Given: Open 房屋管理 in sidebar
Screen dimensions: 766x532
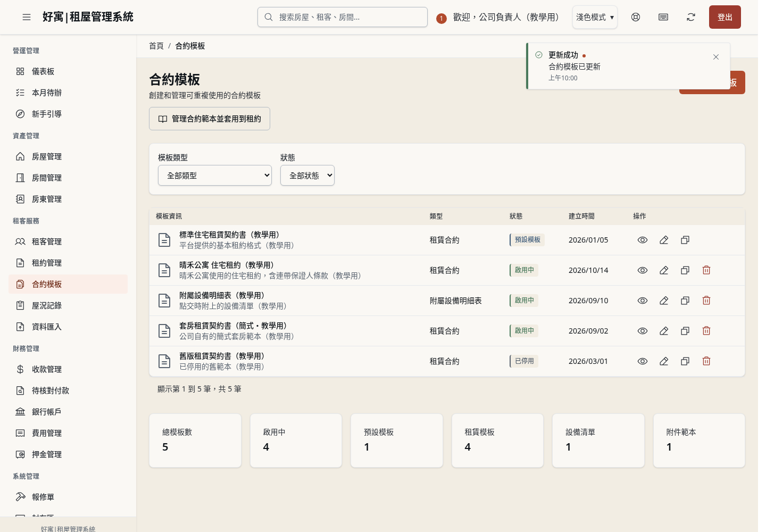Looking at the screenshot, I should 68,156.
